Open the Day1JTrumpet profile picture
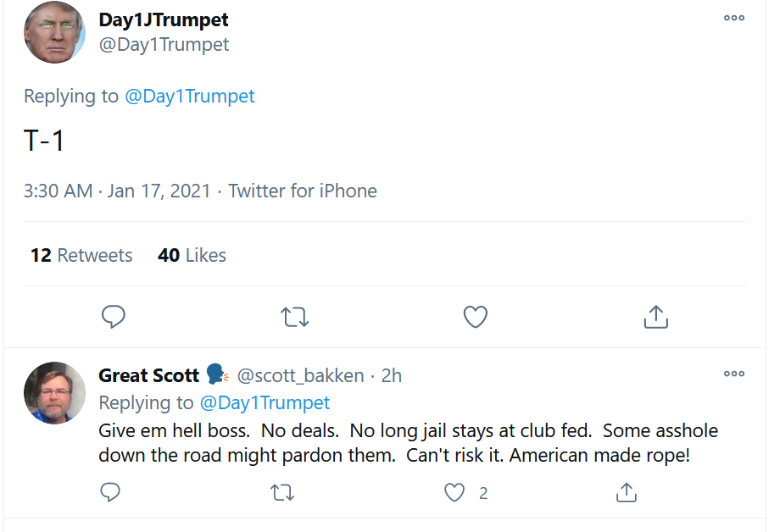The height and width of the screenshot is (532, 780). coord(55,32)
